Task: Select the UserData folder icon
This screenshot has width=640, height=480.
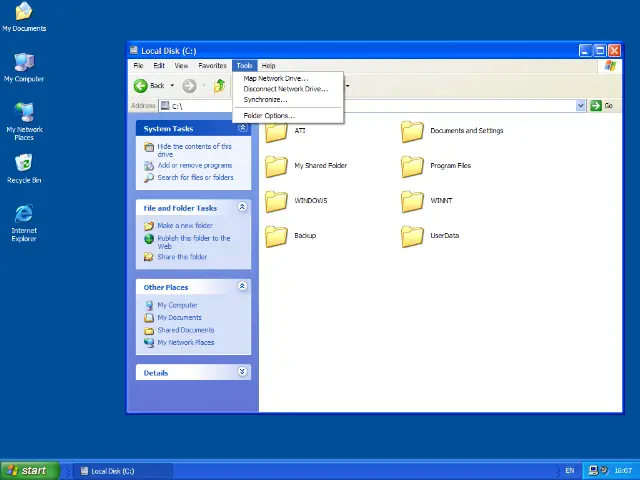Action: click(x=412, y=237)
